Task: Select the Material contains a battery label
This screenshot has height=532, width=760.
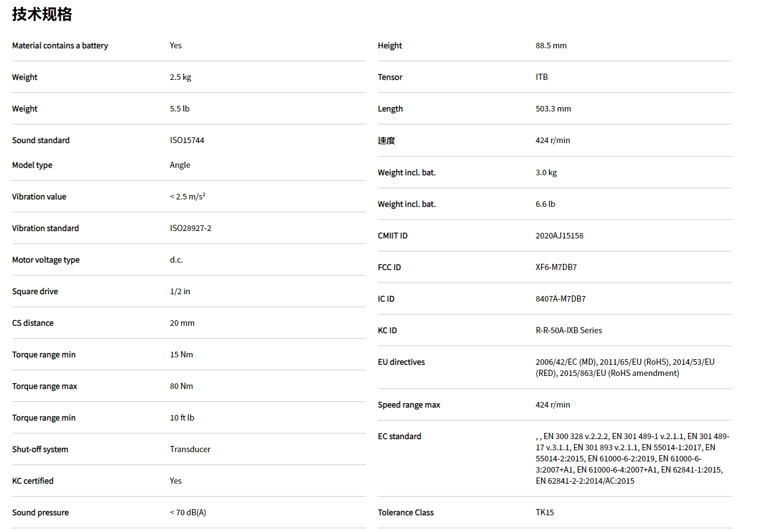Action: pyautogui.click(x=60, y=46)
